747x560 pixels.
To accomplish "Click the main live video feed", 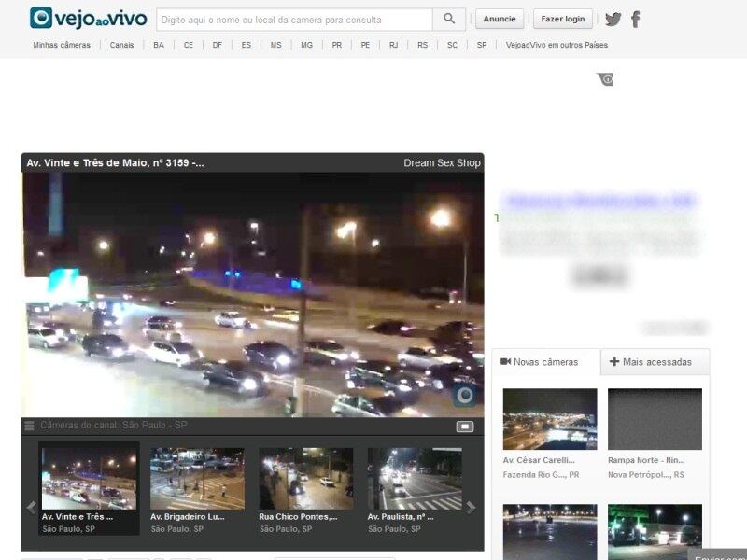I will coord(253,295).
